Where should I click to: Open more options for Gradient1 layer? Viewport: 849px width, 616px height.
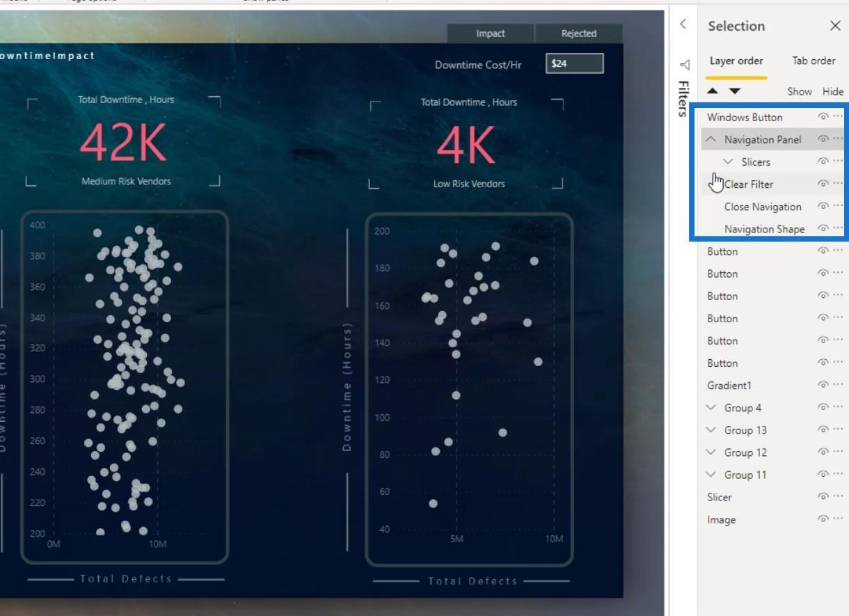[x=838, y=385]
